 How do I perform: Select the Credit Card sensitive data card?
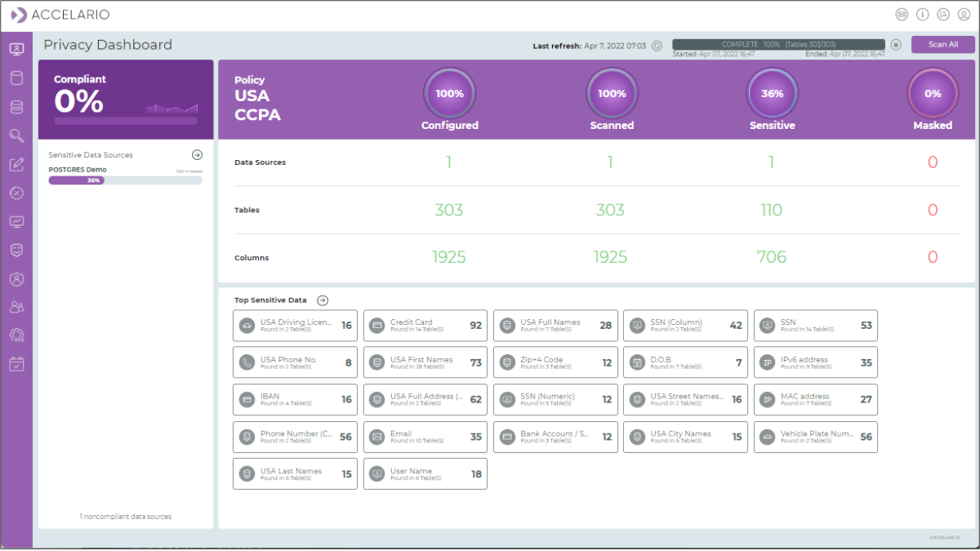click(425, 326)
